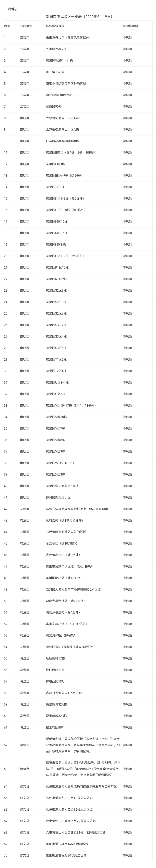Viewport: 156px width, 868px height.
Task: Click the row 2 cell 兴贵路26号2栋
Action: coord(56,49)
